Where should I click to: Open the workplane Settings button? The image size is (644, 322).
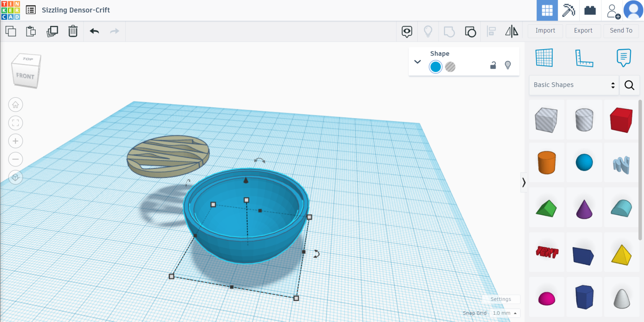click(501, 299)
